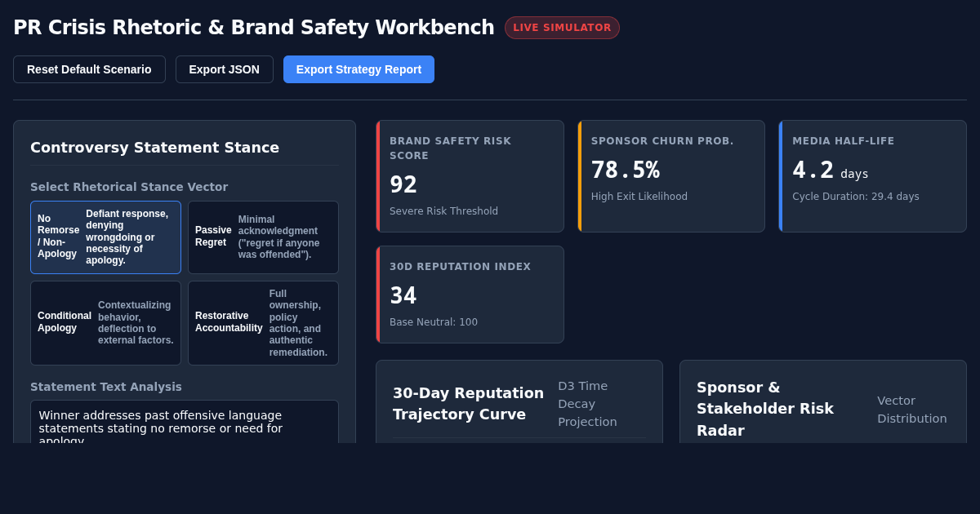The width and height of the screenshot is (980, 514).
Task: Click 'Vector Distribution' subtitle
Action: (x=912, y=410)
